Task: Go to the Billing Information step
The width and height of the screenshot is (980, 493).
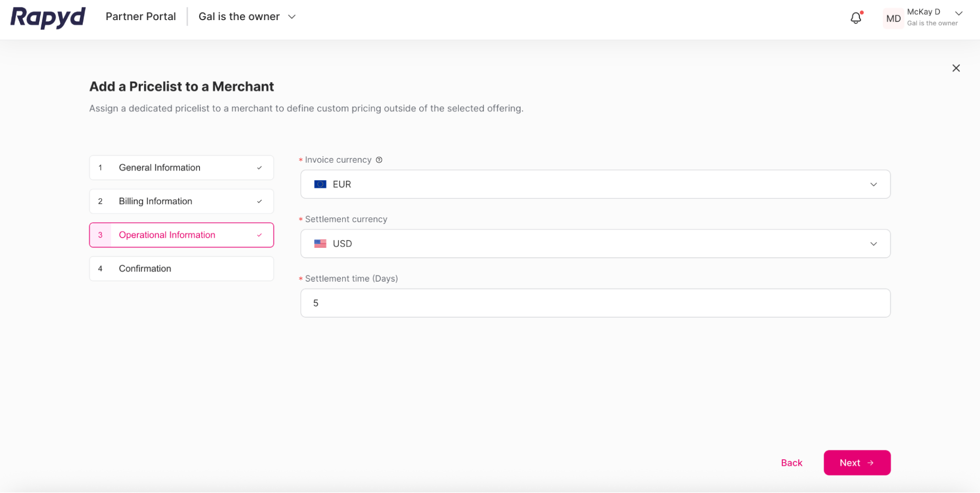Action: pyautogui.click(x=155, y=201)
